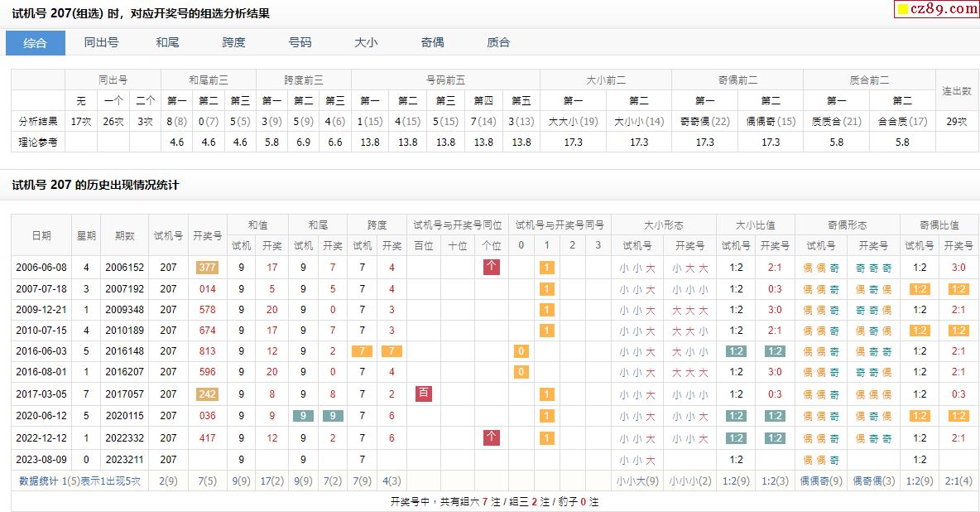Click the 偶偶奇(9) summary statistic

tap(821, 481)
